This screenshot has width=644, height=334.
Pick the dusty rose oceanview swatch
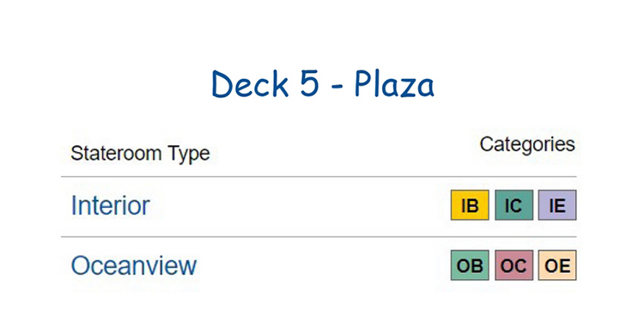(x=513, y=265)
